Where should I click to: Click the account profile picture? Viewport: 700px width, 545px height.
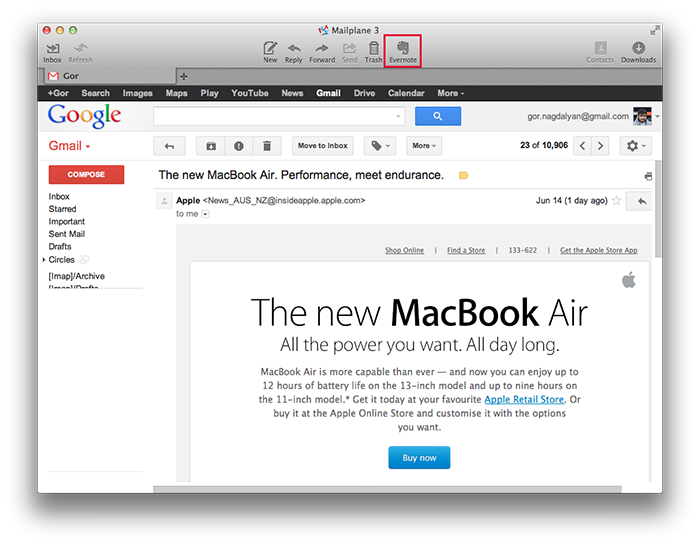point(642,116)
